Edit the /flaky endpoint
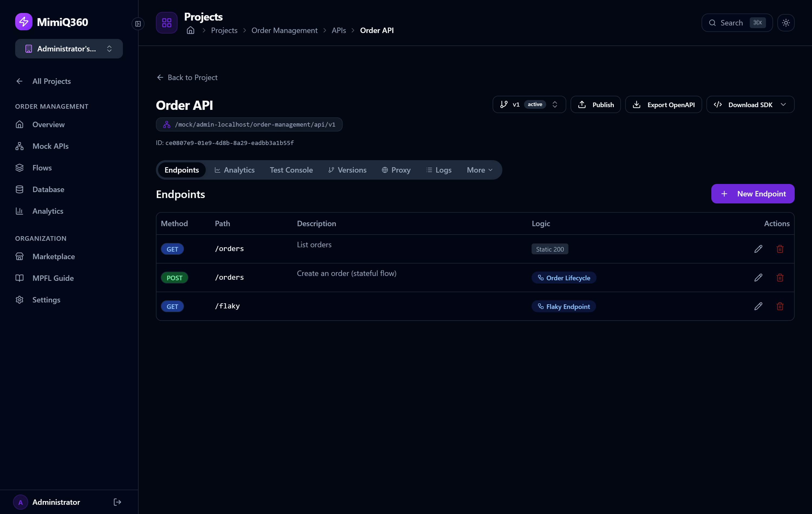Screen dimensions: 812x514 [x=758, y=306]
